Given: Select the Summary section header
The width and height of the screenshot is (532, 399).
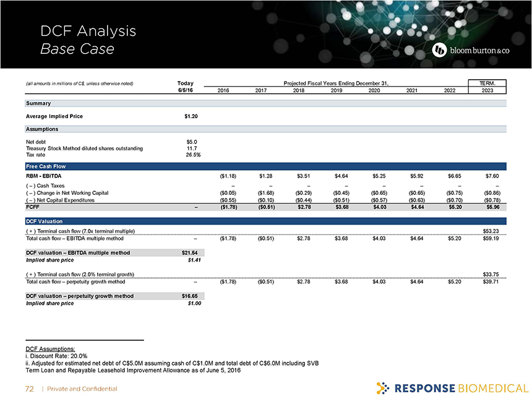Looking at the screenshot, I should point(38,103).
